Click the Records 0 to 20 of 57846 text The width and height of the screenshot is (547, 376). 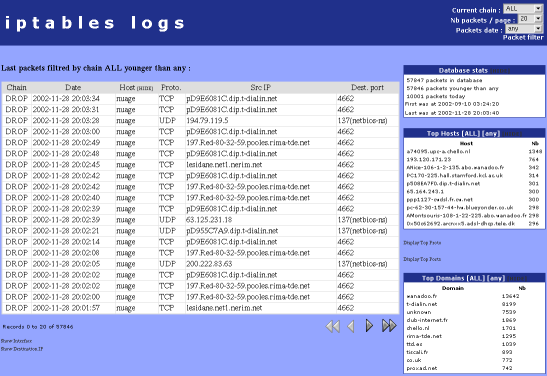(38, 327)
